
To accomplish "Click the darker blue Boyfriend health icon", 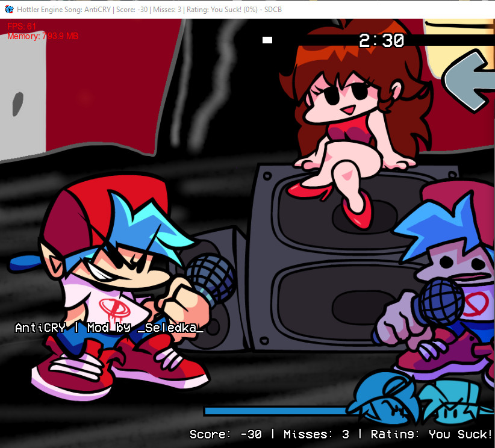I will tap(382, 398).
